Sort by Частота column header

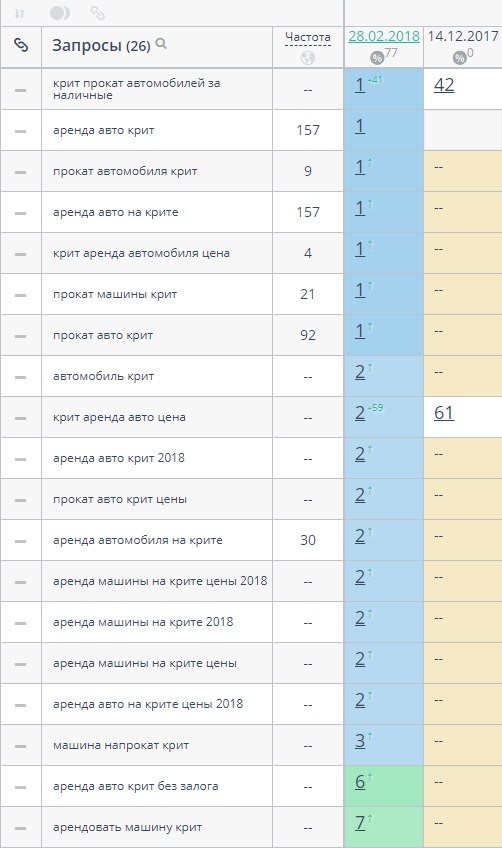[308, 37]
